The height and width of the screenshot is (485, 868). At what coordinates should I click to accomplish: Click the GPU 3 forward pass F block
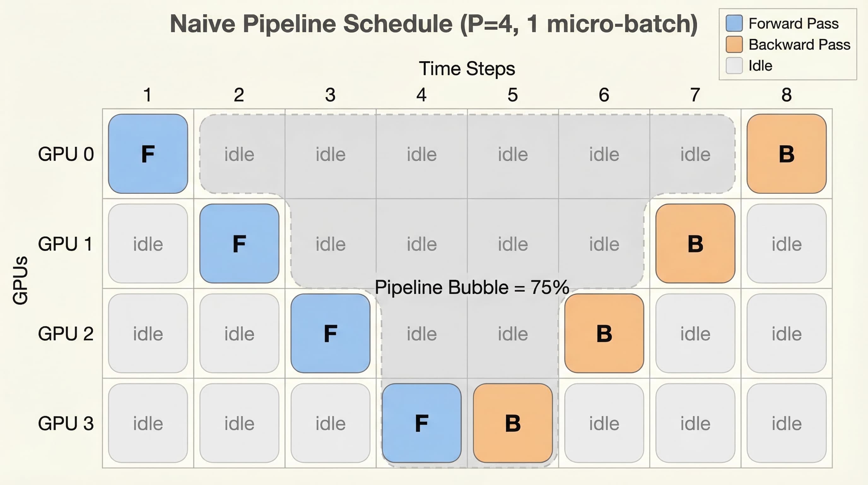pos(421,423)
